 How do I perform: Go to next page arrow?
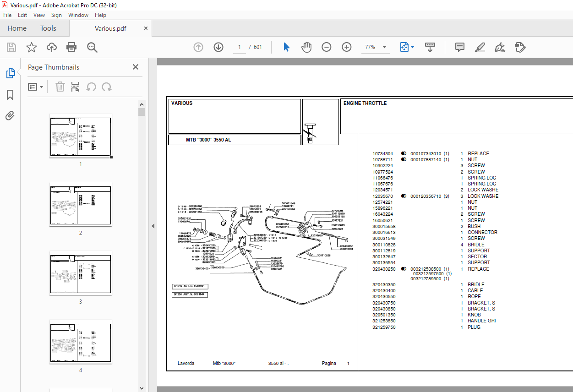click(x=218, y=47)
